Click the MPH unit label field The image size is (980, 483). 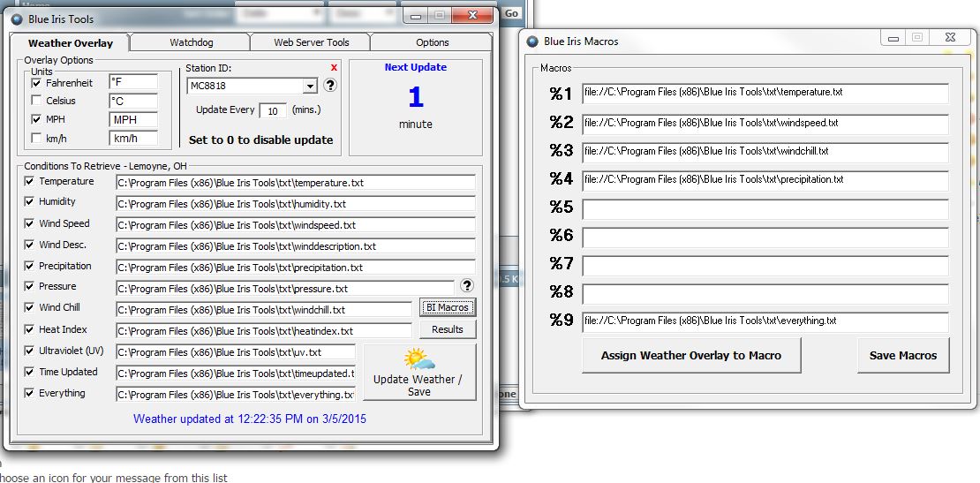(133, 119)
